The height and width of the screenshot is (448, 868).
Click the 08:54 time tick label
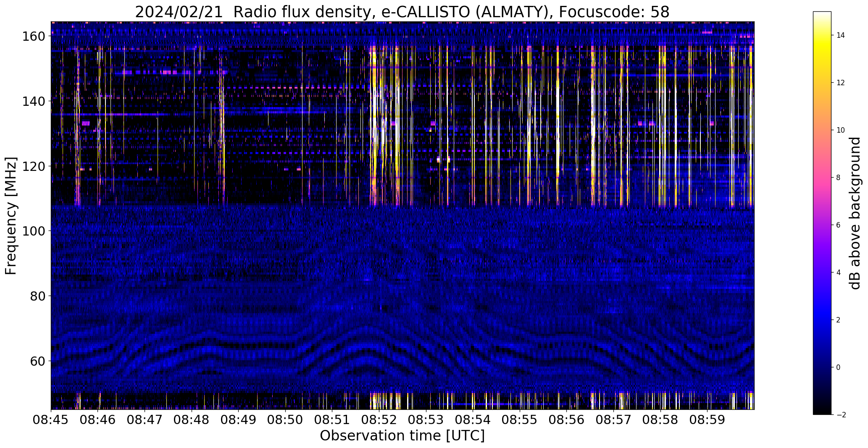[473, 420]
